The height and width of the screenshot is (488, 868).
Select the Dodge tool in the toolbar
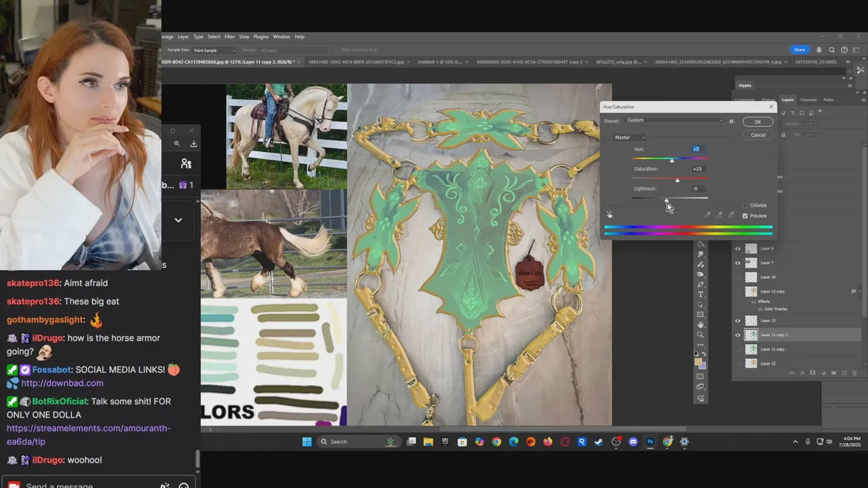pyautogui.click(x=701, y=274)
